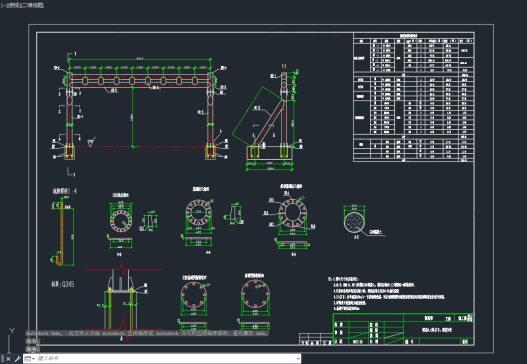Open the recent commands dropdown
This screenshot has height=364, width=527.
pyautogui.click(x=30, y=359)
